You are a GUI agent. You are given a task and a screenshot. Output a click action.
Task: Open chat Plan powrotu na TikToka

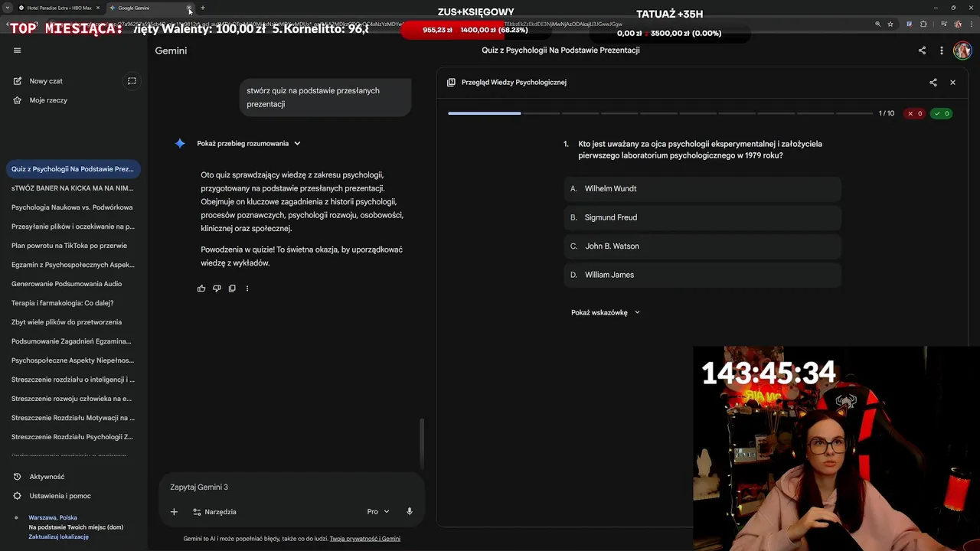[72, 246]
